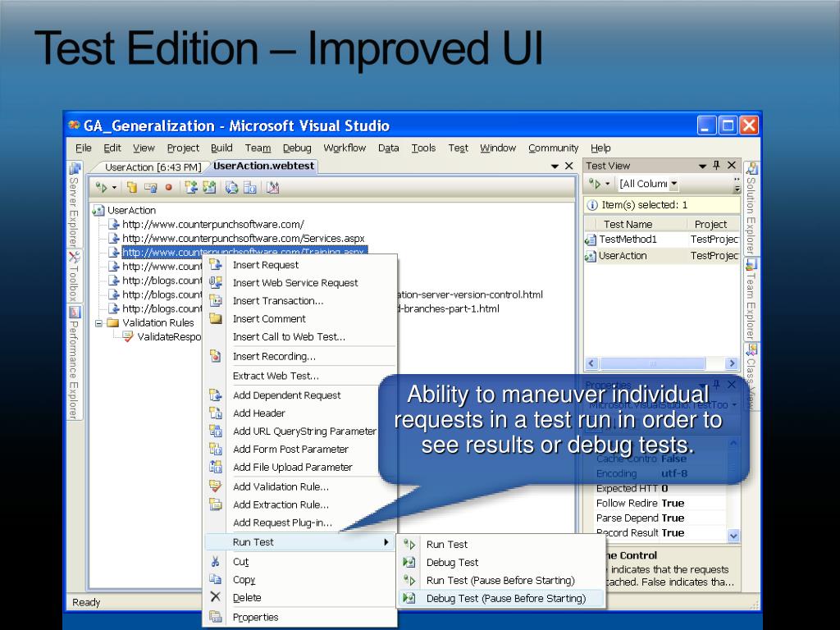
Task: Click the yellow Add Data Source toolbar icon
Action: pos(132,188)
